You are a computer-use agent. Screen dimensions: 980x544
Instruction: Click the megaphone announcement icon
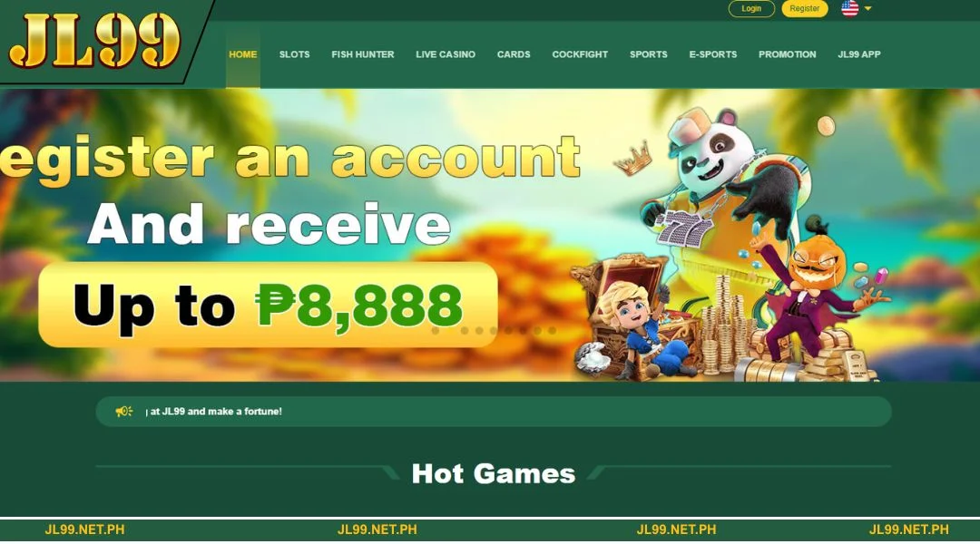pyautogui.click(x=123, y=411)
